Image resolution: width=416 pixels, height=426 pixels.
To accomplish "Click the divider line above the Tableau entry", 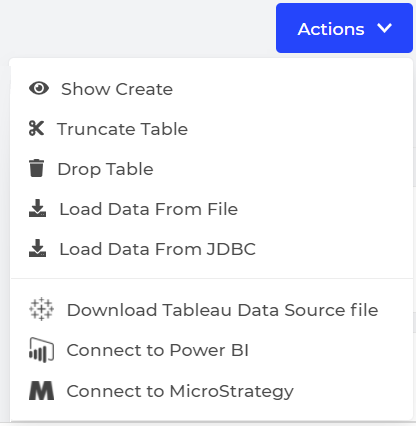I will (x=212, y=278).
